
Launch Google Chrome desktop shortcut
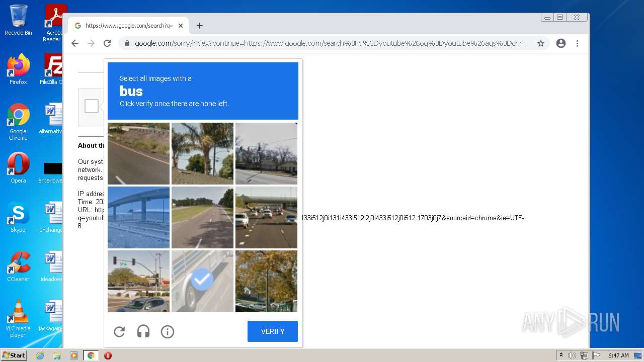(18, 122)
